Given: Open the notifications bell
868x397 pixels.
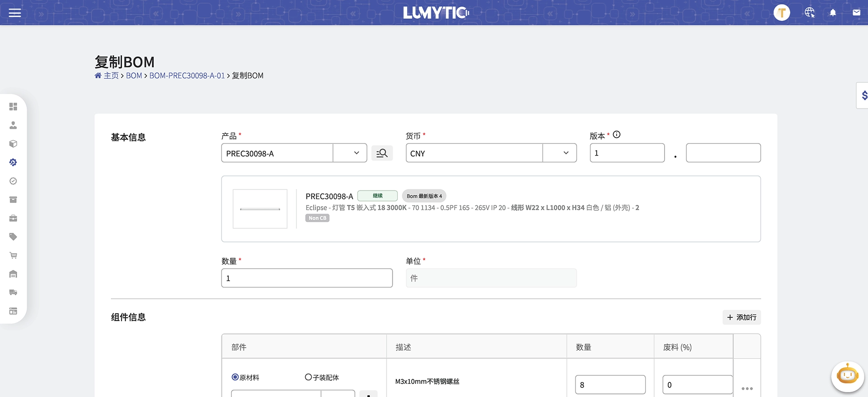Looking at the screenshot, I should [833, 13].
